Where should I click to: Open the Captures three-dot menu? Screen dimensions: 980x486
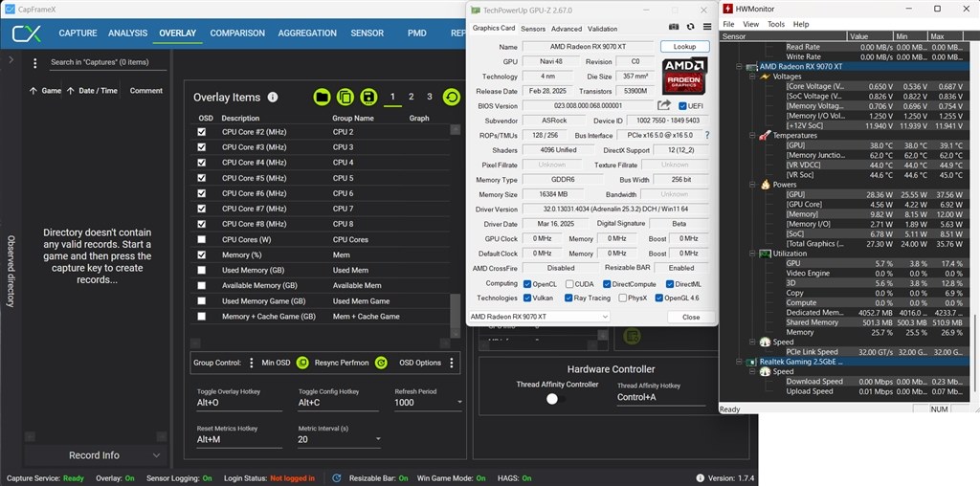pos(35,63)
